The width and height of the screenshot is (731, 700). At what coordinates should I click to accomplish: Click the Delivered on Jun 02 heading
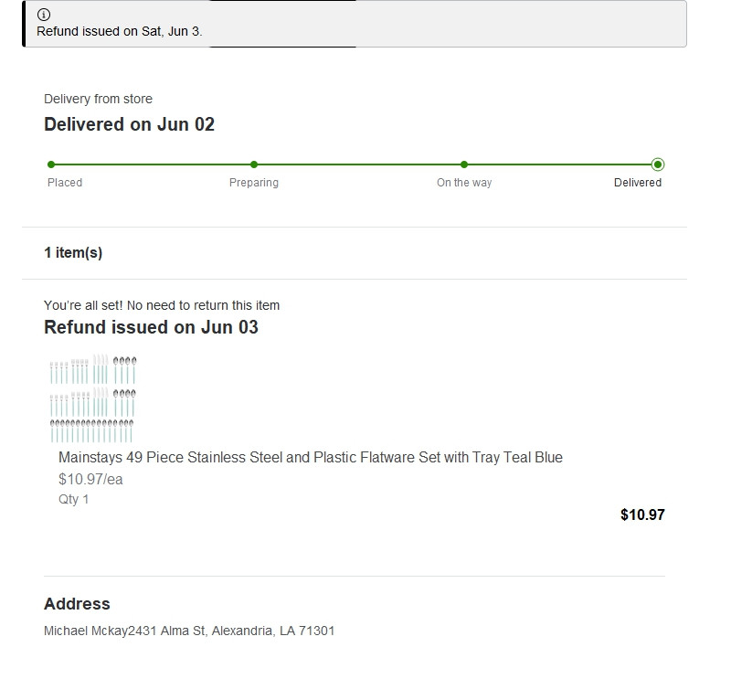pos(129,124)
